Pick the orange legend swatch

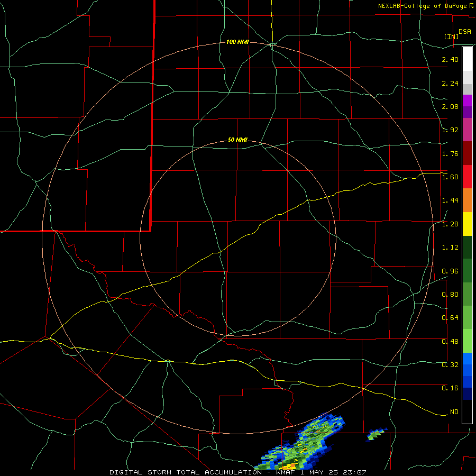[467, 200]
